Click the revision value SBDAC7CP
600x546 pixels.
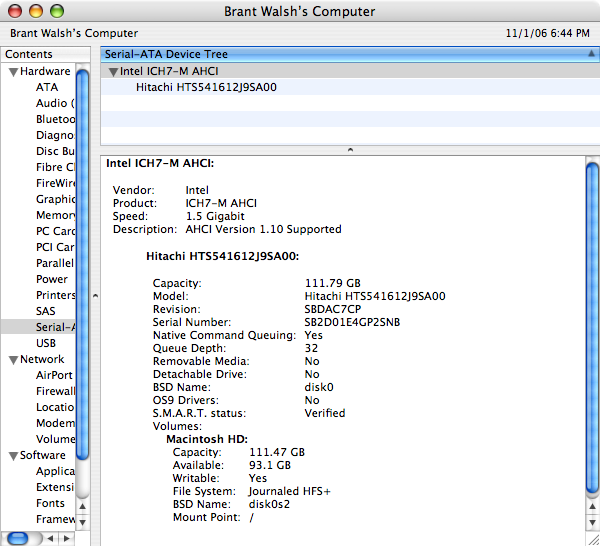333,309
